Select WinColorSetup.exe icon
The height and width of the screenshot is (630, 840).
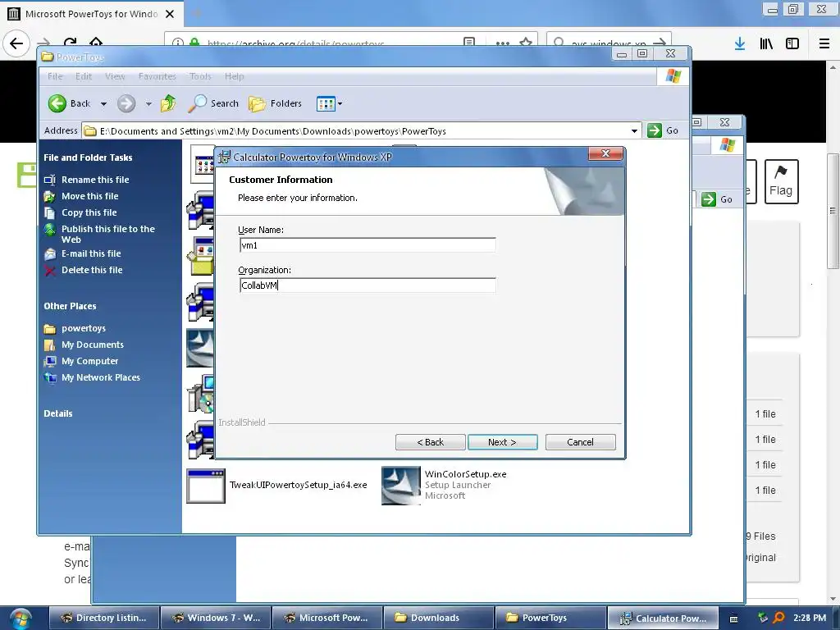tap(400, 486)
